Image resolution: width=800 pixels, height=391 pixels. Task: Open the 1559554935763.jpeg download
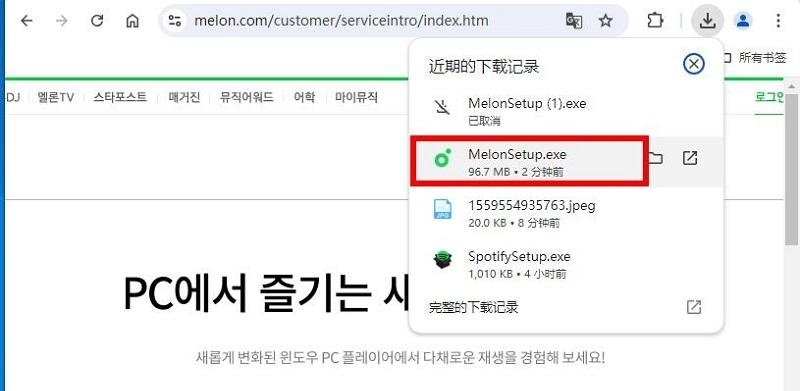[566, 213]
